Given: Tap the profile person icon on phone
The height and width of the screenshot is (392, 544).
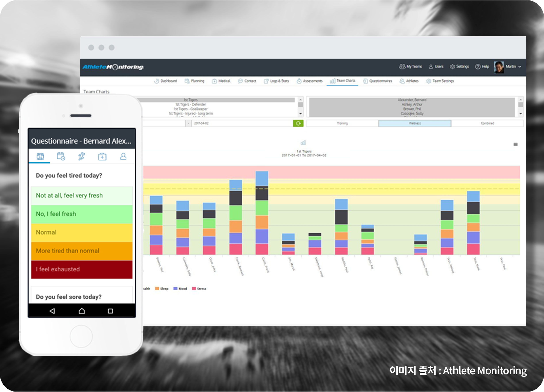Looking at the screenshot, I should pyautogui.click(x=123, y=157).
